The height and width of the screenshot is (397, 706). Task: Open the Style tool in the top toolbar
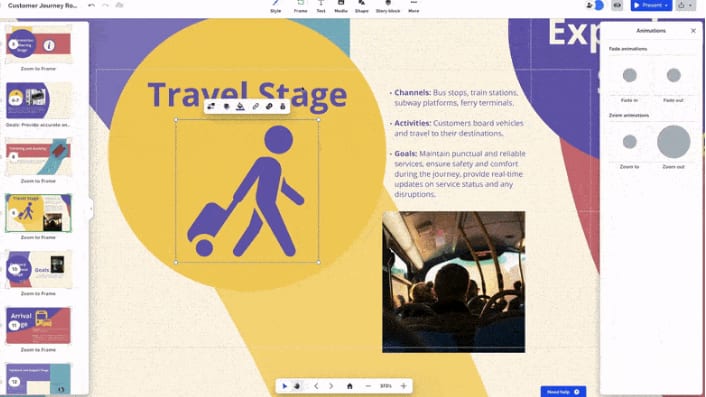click(276, 6)
